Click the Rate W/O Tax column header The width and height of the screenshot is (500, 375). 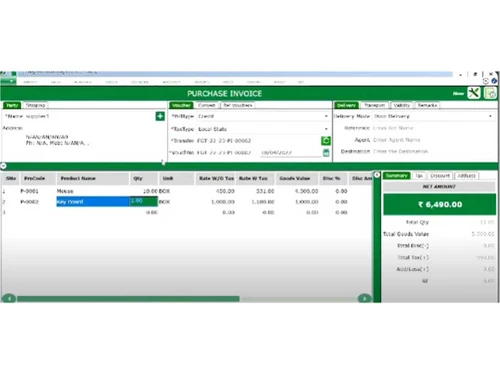coord(216,178)
